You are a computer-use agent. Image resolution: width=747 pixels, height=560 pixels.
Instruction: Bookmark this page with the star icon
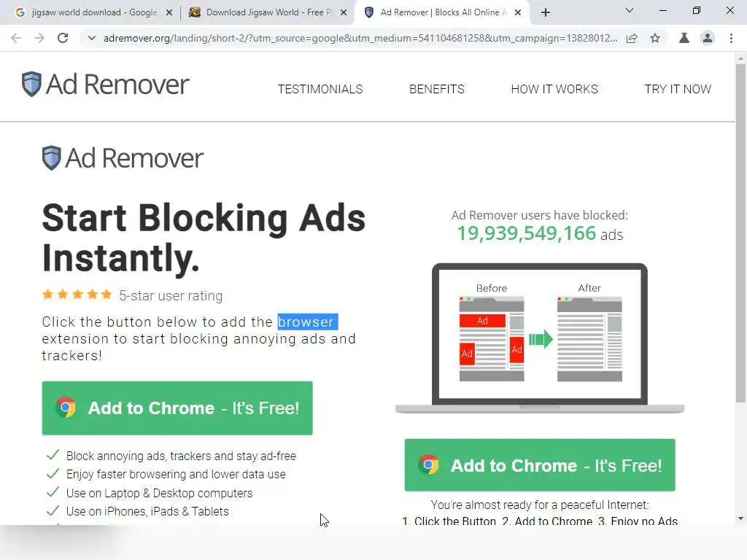pyautogui.click(x=655, y=38)
